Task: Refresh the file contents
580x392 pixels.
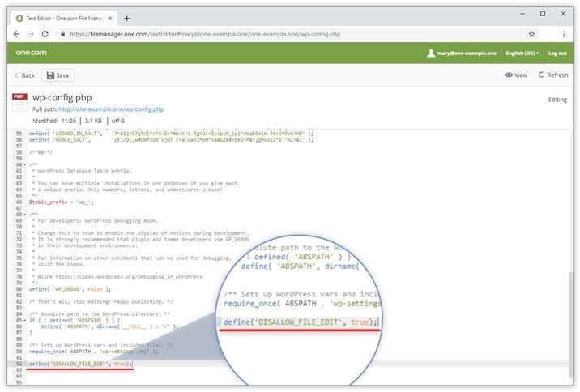Action: point(553,75)
